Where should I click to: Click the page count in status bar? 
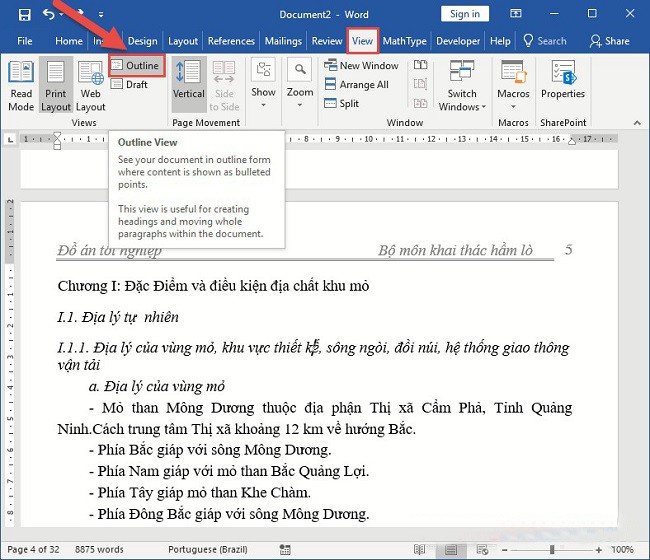(33, 550)
